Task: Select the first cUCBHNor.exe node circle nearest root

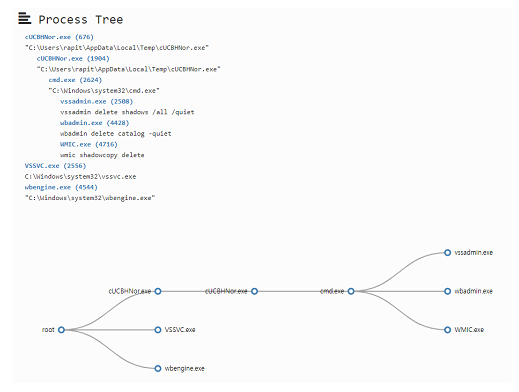Action: tap(158, 291)
